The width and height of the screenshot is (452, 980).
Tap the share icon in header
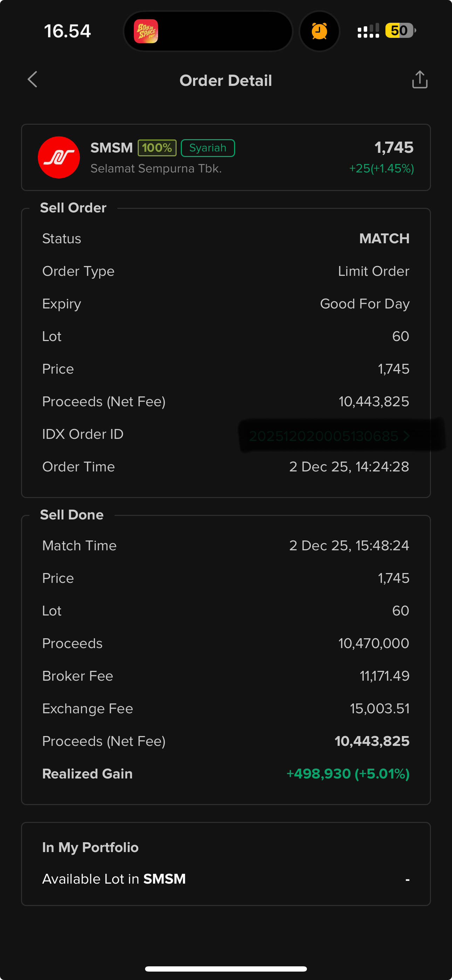pyautogui.click(x=420, y=80)
